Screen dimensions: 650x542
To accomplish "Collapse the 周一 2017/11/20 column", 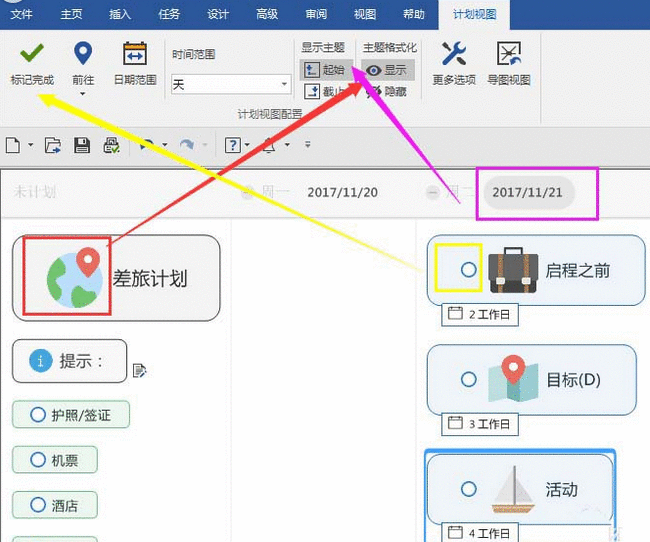I will click(x=248, y=192).
